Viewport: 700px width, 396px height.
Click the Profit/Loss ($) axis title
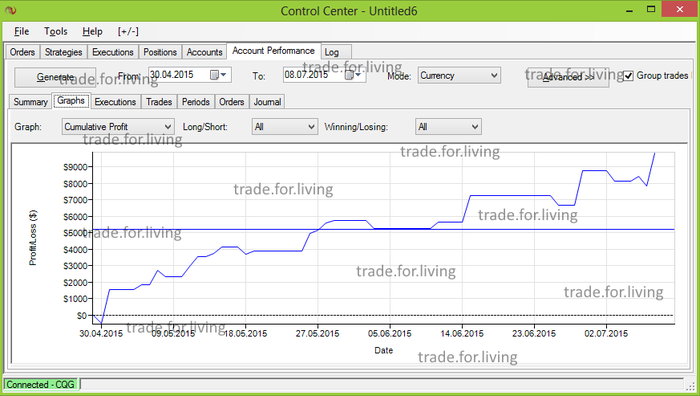[33, 238]
